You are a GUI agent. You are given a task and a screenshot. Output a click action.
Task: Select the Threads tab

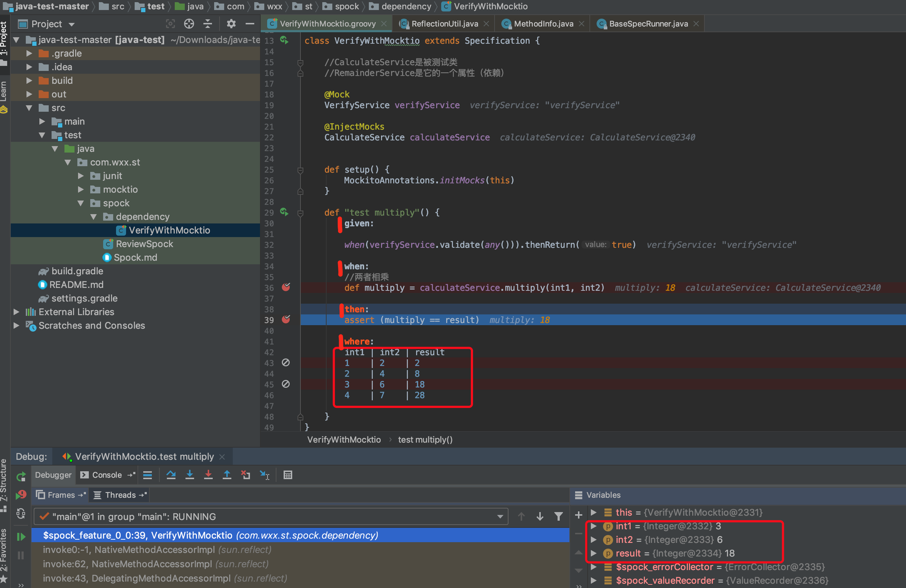tap(120, 495)
